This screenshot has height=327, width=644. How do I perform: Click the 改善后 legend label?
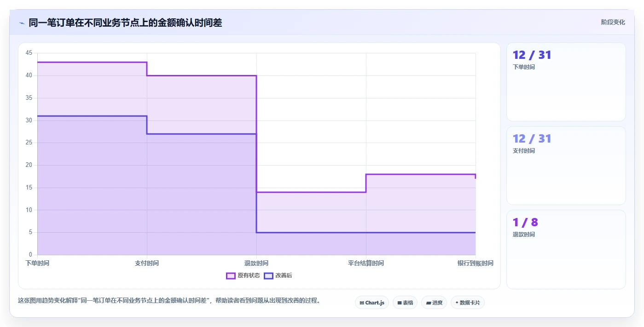coord(284,275)
